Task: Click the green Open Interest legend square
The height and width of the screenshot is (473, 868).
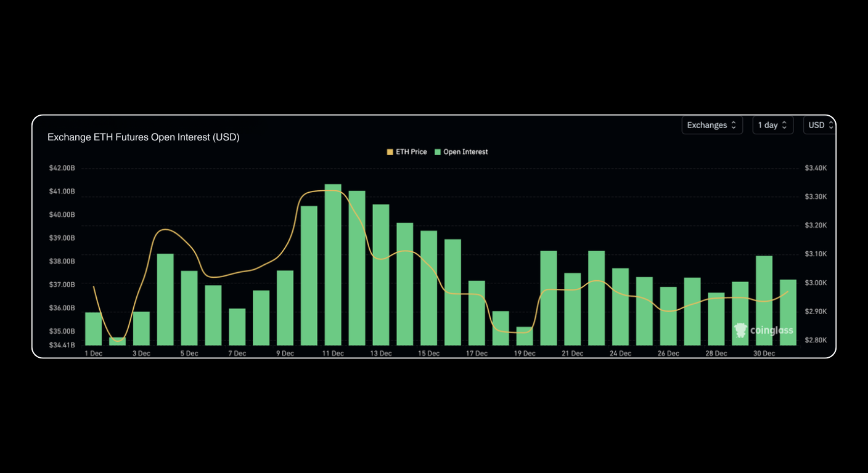Action: [436, 152]
